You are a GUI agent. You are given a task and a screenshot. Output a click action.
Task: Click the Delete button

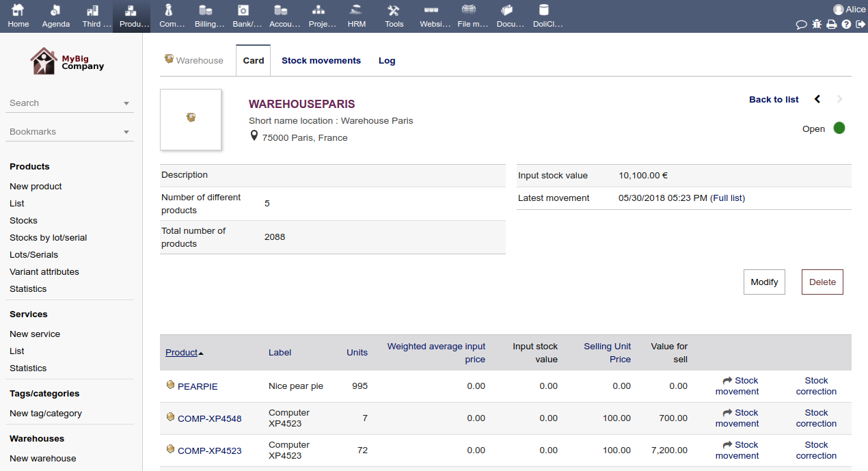tap(822, 282)
